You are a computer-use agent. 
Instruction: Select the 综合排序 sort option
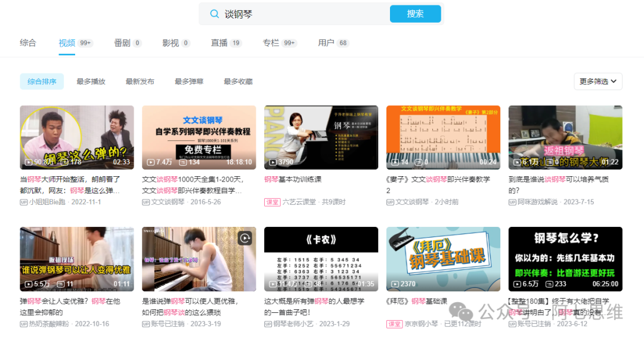[x=42, y=81]
